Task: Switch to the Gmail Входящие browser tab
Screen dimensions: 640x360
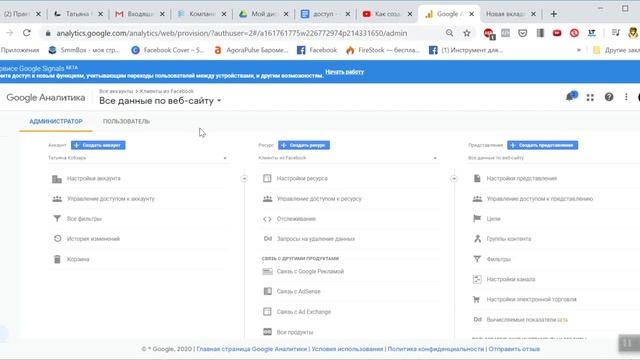Action: tap(139, 14)
